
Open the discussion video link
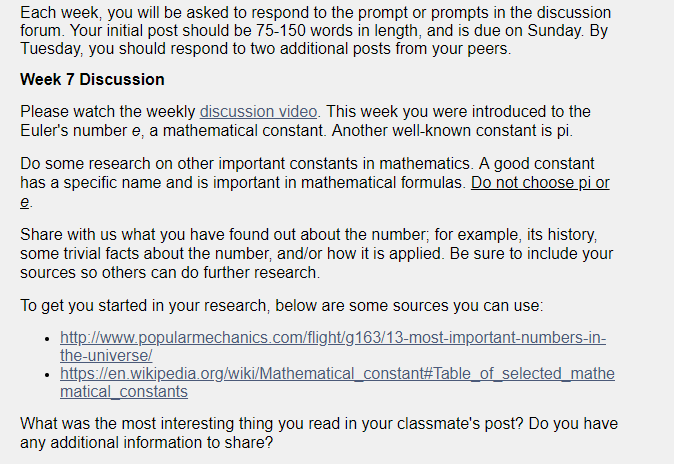[x=258, y=112]
